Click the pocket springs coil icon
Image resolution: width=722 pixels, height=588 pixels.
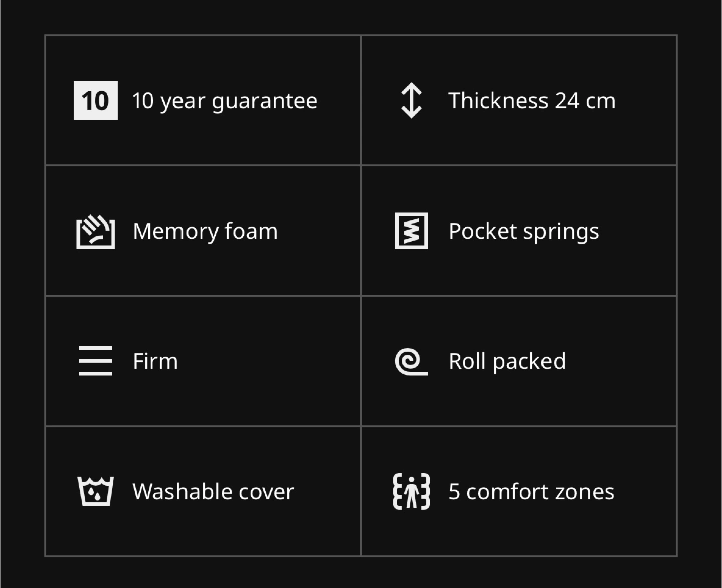412,231
